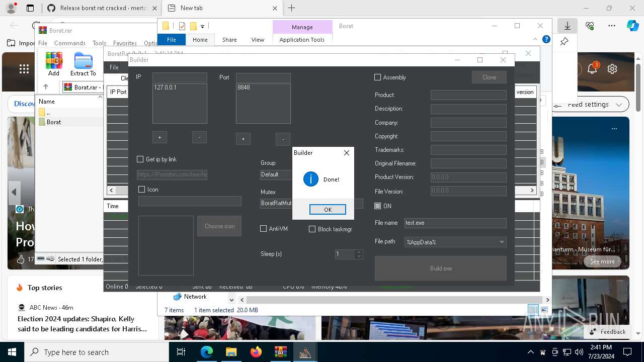
Task: Open the Windows Start menu
Action: [x=12, y=352]
